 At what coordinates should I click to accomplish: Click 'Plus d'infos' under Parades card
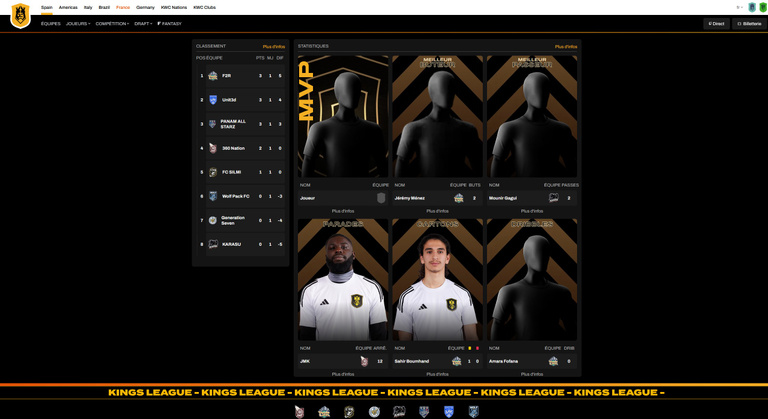(343, 374)
